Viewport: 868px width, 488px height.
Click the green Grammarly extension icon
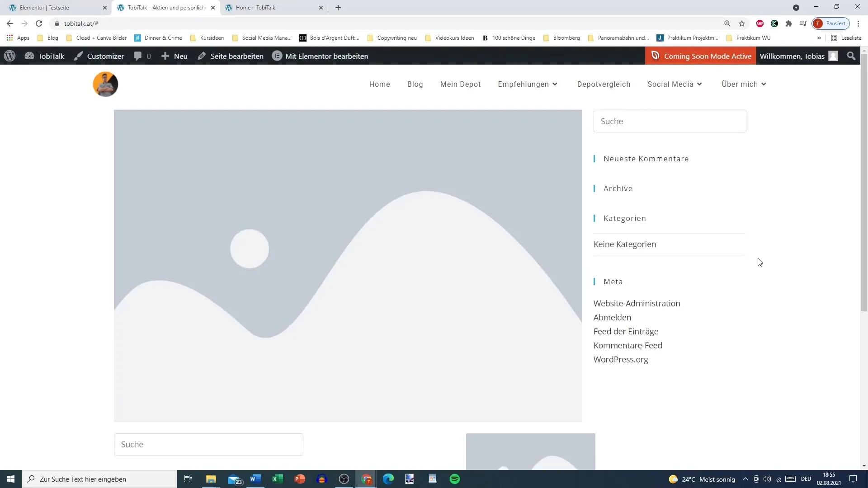pyautogui.click(x=774, y=23)
